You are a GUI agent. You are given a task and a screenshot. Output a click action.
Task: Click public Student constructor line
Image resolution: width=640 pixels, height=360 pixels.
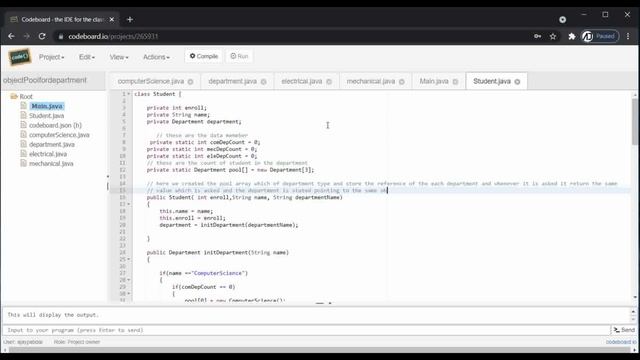click(x=244, y=197)
